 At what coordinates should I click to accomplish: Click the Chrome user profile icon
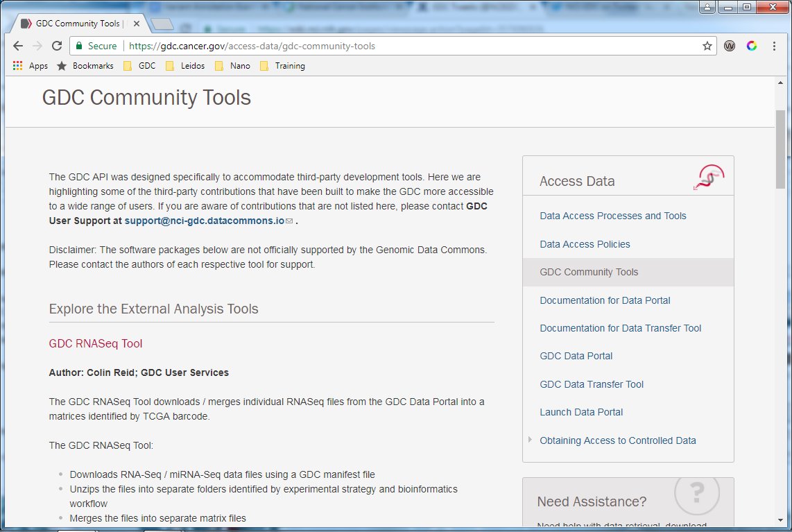[707, 7]
